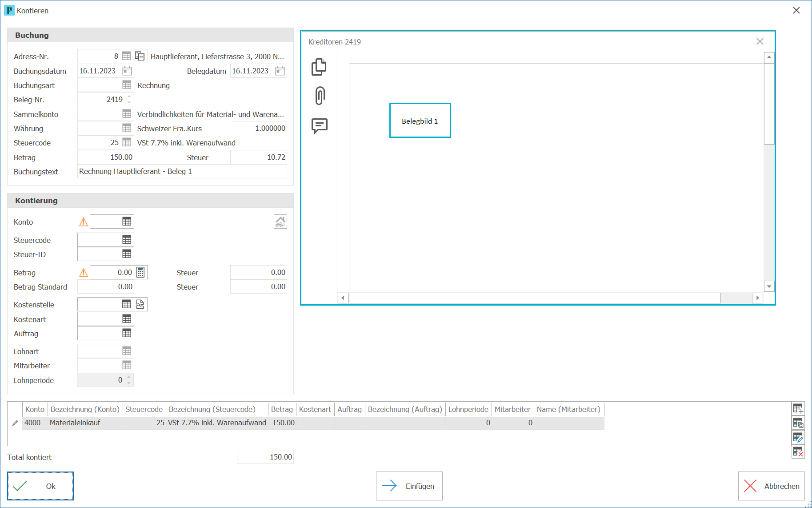Click the Buchungstext input field
The height and width of the screenshot is (508, 812).
click(x=182, y=171)
